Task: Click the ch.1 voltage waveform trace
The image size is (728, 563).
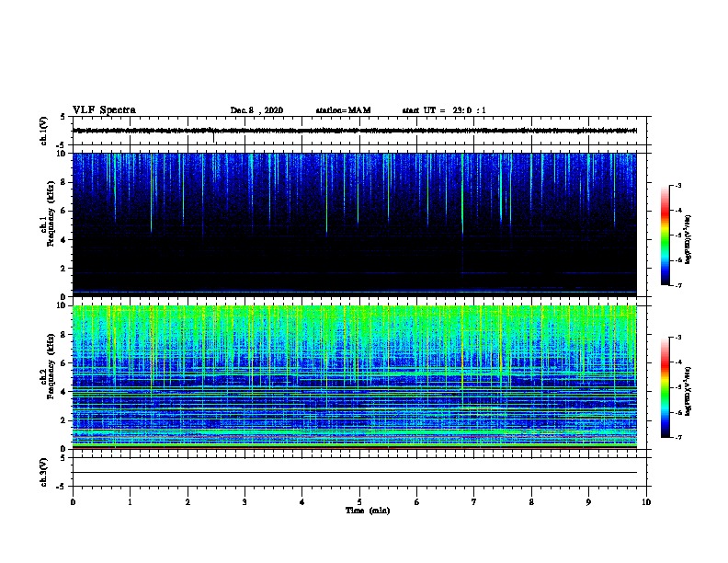Action: pos(355,131)
